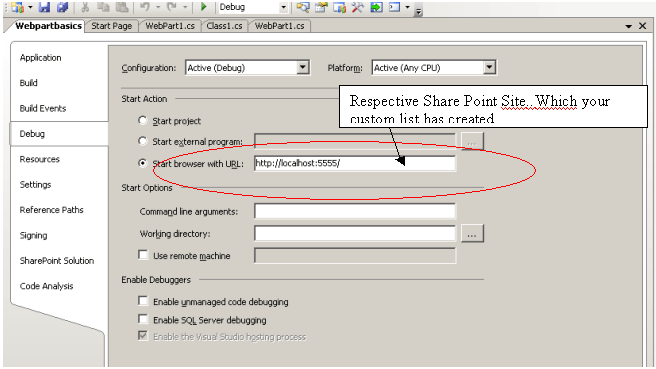Click the New Project toolbar icon

(x=18, y=7)
